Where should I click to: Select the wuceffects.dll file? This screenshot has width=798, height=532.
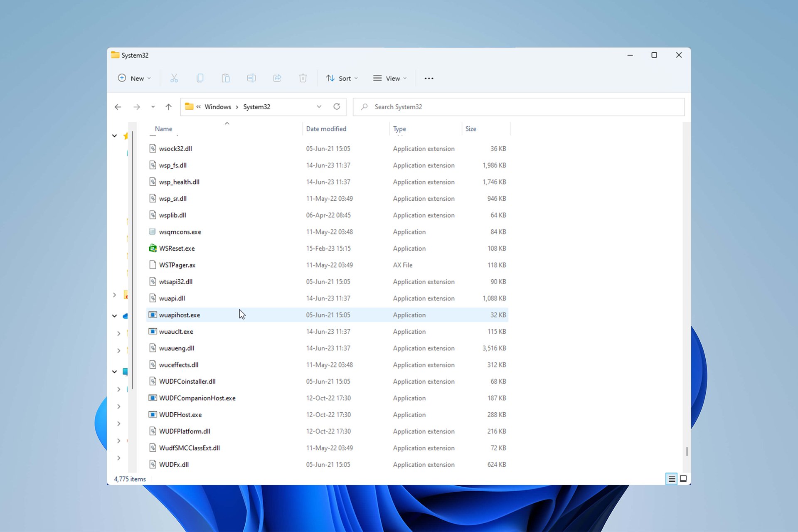(328, 365)
